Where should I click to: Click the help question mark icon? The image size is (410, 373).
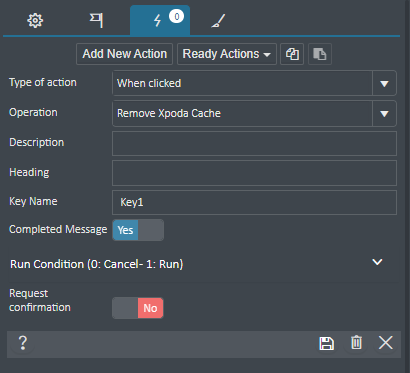pyautogui.click(x=22, y=343)
